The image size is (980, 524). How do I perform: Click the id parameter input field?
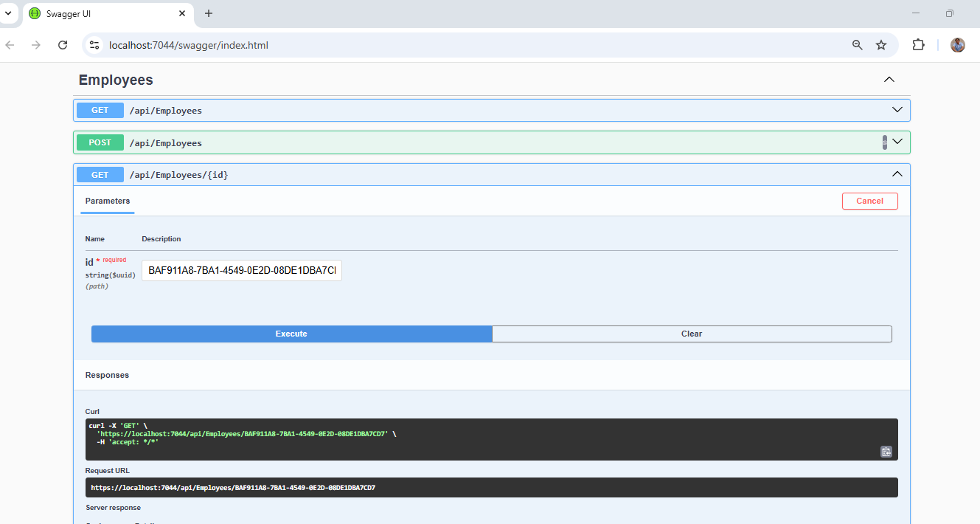[x=242, y=271]
